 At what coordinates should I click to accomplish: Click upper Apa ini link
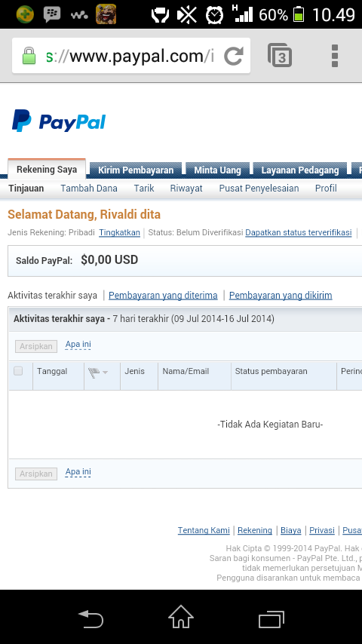tap(78, 345)
